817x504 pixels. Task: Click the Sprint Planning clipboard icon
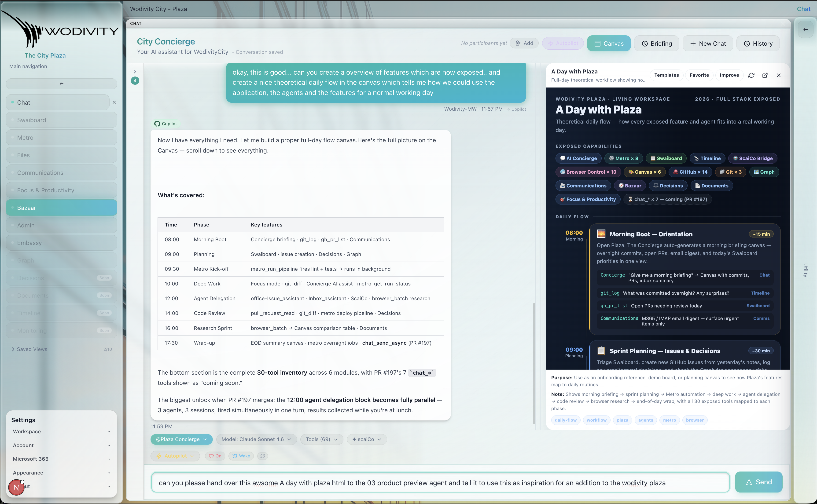[x=601, y=351]
